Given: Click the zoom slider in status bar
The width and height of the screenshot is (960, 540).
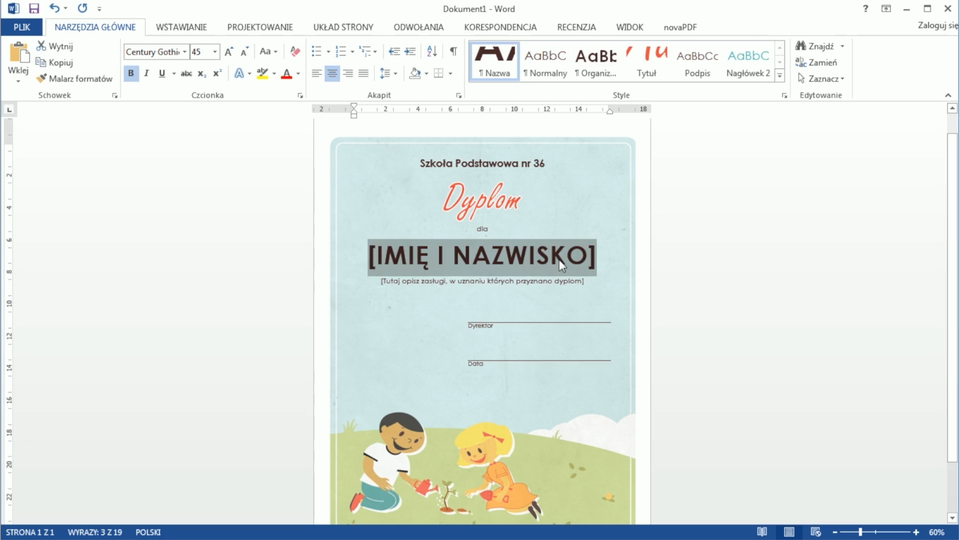Looking at the screenshot, I should pyautogui.click(x=860, y=532).
